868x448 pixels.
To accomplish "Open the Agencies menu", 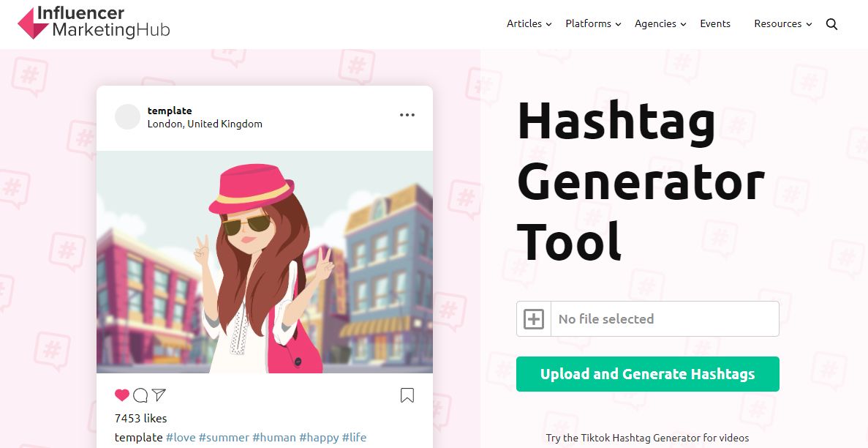I will coord(655,23).
